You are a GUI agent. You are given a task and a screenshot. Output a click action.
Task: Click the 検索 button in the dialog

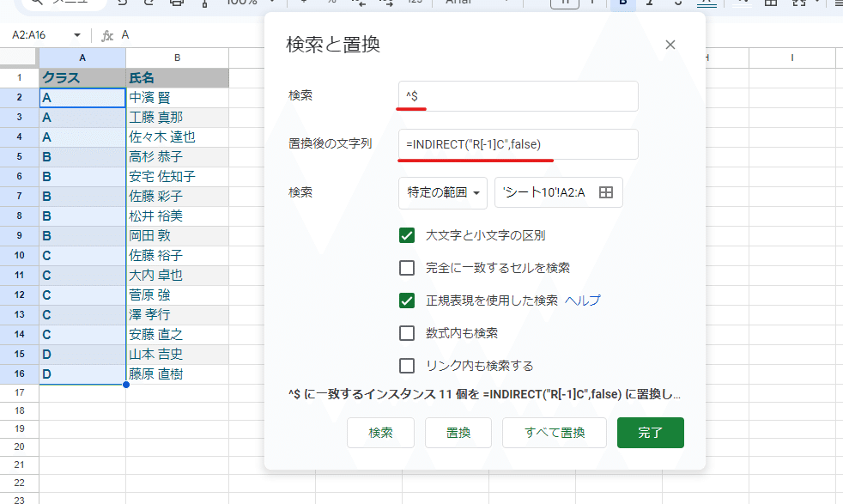click(380, 433)
